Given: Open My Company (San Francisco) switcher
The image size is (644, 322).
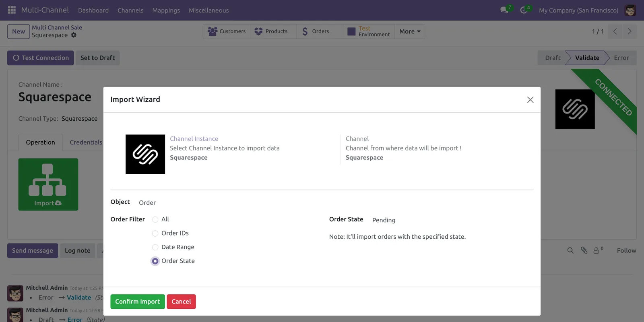Looking at the screenshot, I should pos(578,10).
